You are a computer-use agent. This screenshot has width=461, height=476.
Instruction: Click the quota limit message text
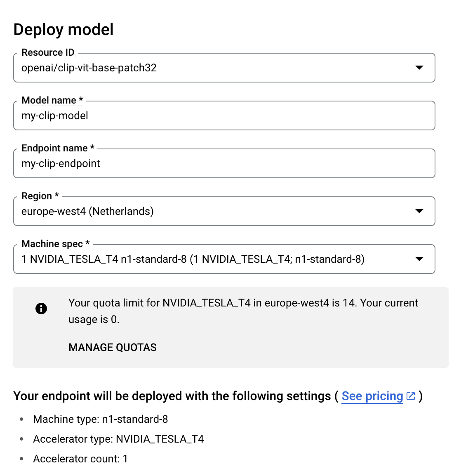coord(243,311)
